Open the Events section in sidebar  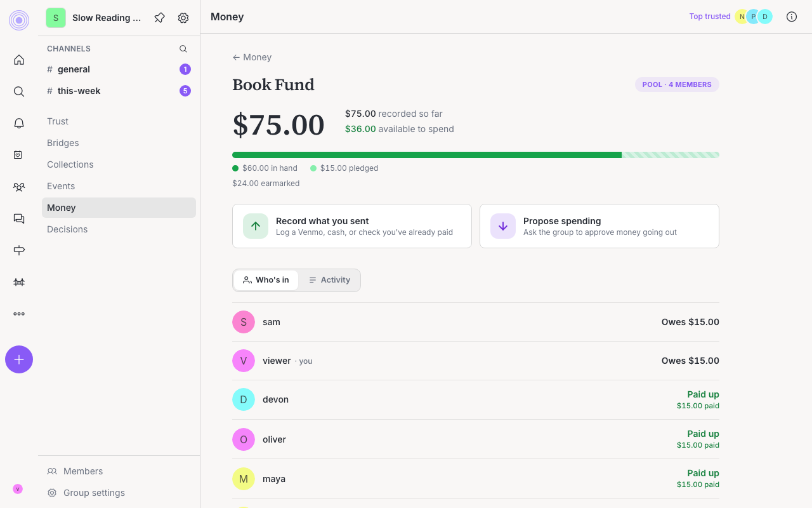tap(119, 186)
